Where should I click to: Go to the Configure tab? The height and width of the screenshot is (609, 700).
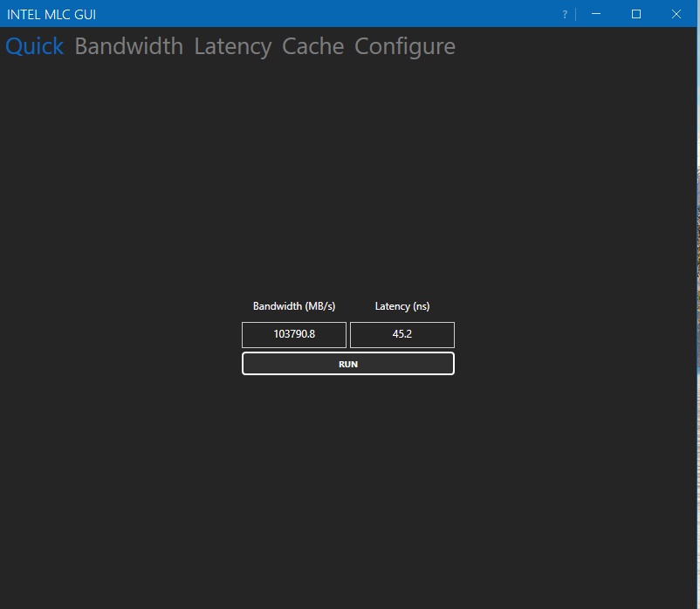(x=405, y=46)
